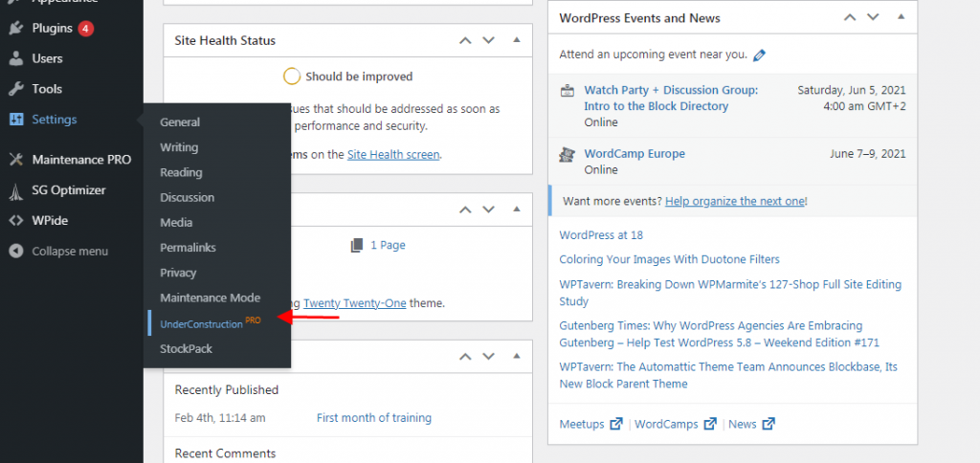Click SG Optimizer in the sidebar
This screenshot has width=980, height=463.
tap(71, 190)
